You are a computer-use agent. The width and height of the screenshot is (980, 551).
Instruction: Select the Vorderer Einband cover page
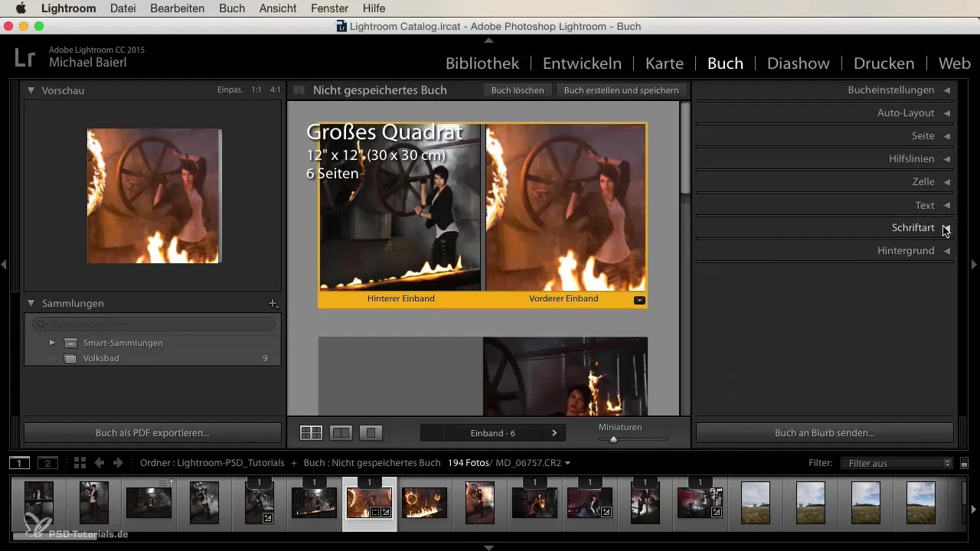click(566, 207)
